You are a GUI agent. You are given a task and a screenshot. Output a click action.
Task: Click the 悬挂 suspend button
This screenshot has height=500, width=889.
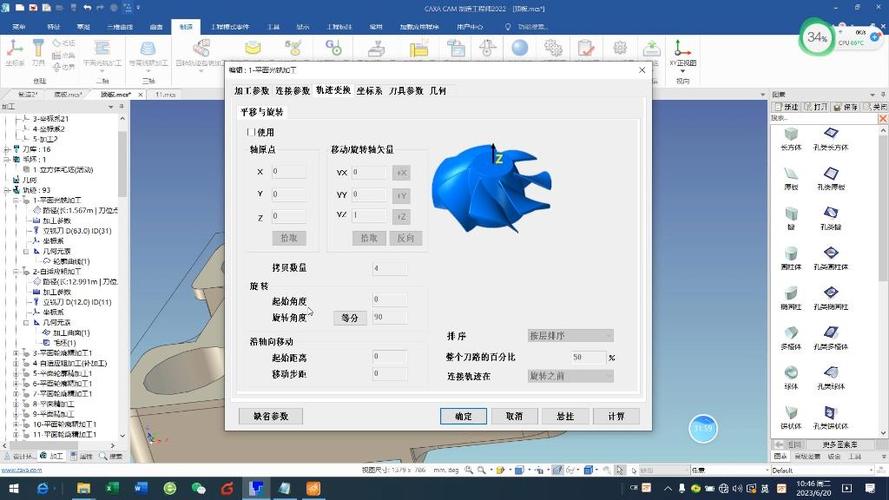tap(565, 416)
